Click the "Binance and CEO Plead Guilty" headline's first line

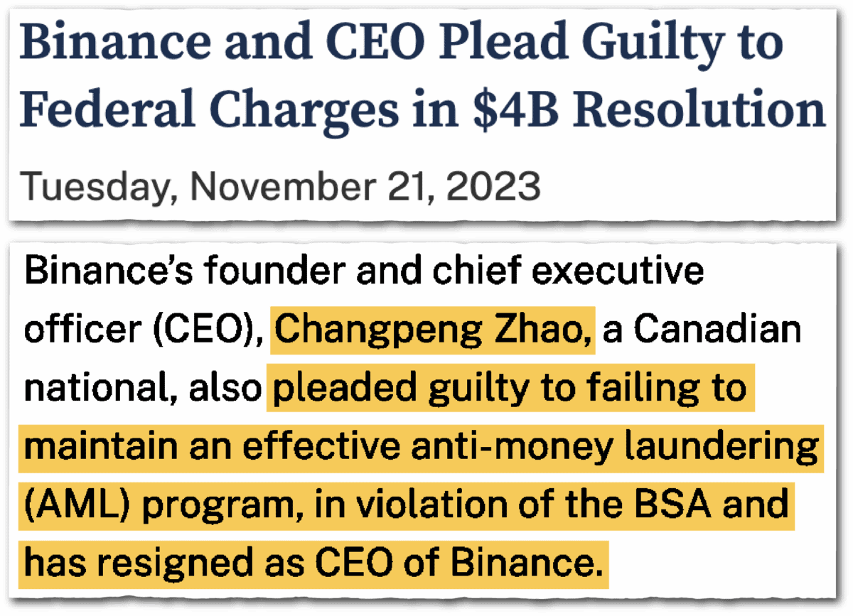(402, 44)
